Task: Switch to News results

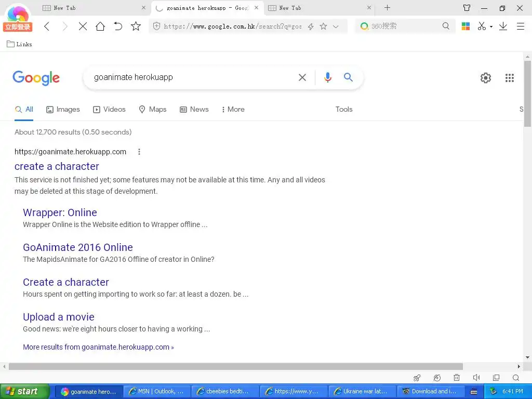Action: (x=194, y=109)
